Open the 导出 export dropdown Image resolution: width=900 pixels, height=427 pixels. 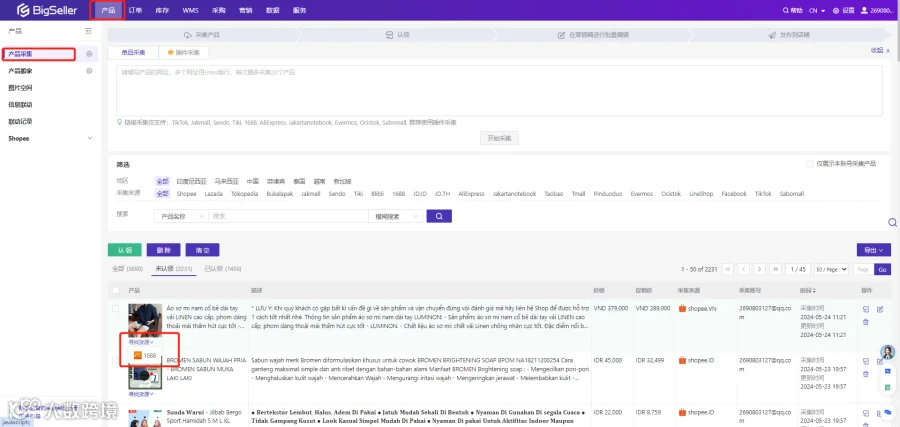874,250
